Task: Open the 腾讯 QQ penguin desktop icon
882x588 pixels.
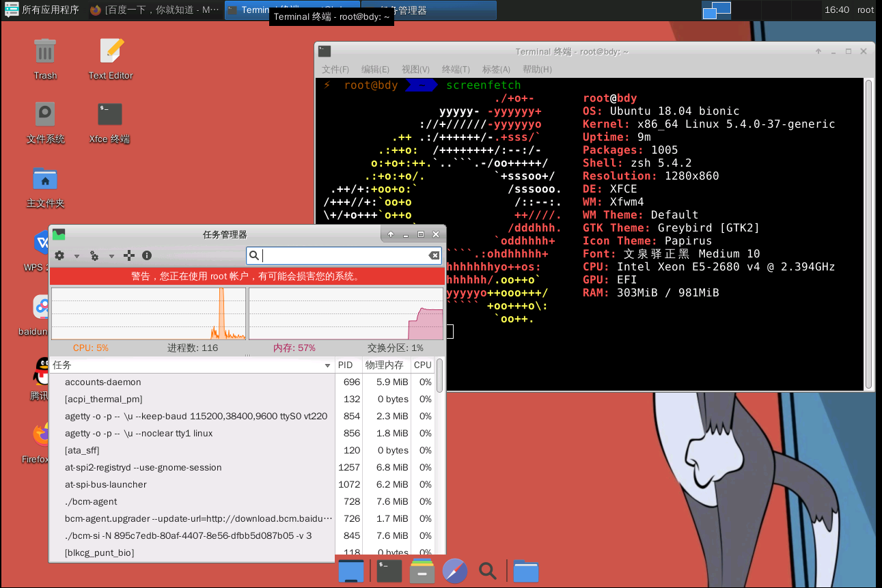Action: coord(40,379)
